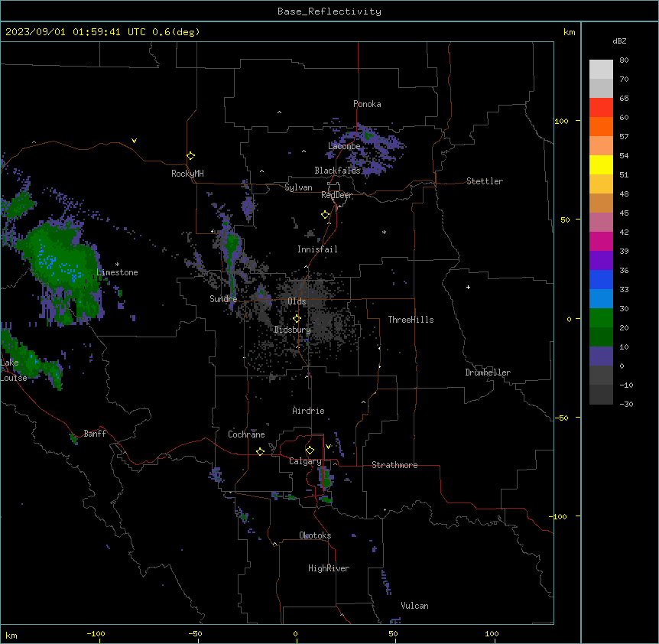Click the timestamp 2023/09/01 01:59:41 UTC
659x644 pixels.
[75, 32]
